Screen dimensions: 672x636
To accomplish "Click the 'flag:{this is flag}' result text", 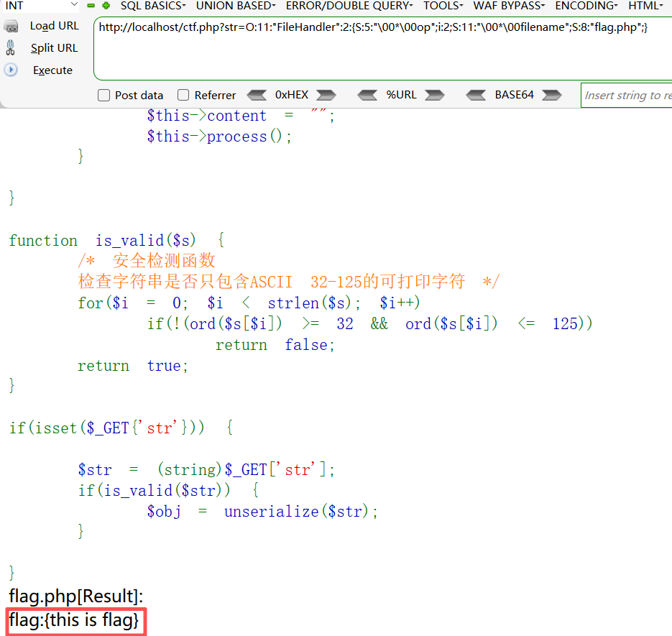I will 74,620.
